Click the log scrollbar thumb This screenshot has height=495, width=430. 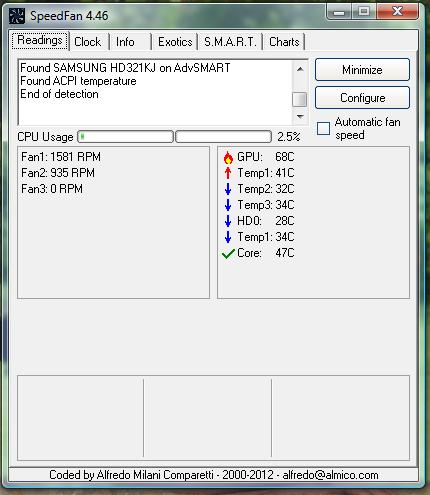[299, 99]
